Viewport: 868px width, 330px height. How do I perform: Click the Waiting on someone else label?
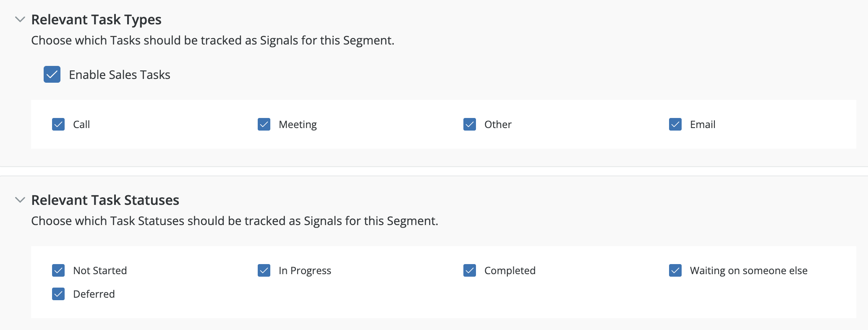pyautogui.click(x=748, y=271)
